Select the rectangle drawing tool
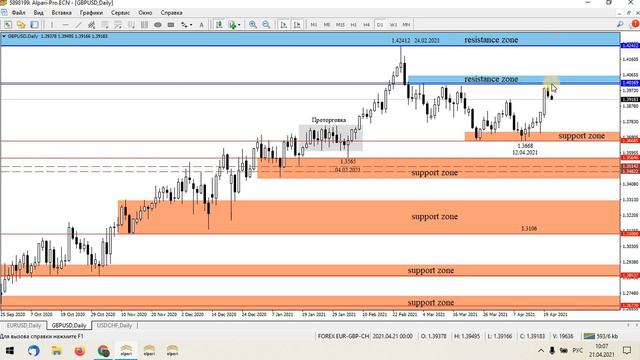This screenshot has height=360, width=640. pyautogui.click(x=171, y=25)
